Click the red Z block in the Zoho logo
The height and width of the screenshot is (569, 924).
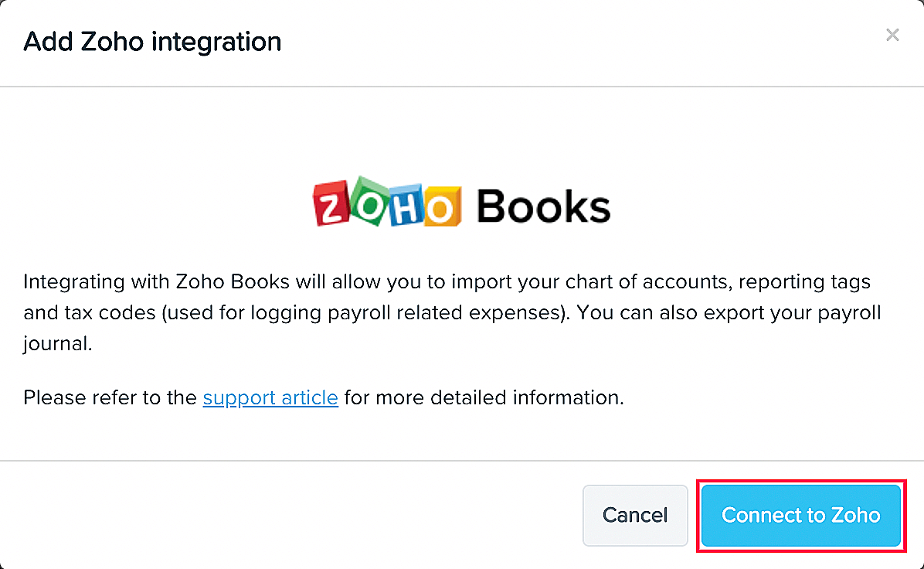(331, 203)
